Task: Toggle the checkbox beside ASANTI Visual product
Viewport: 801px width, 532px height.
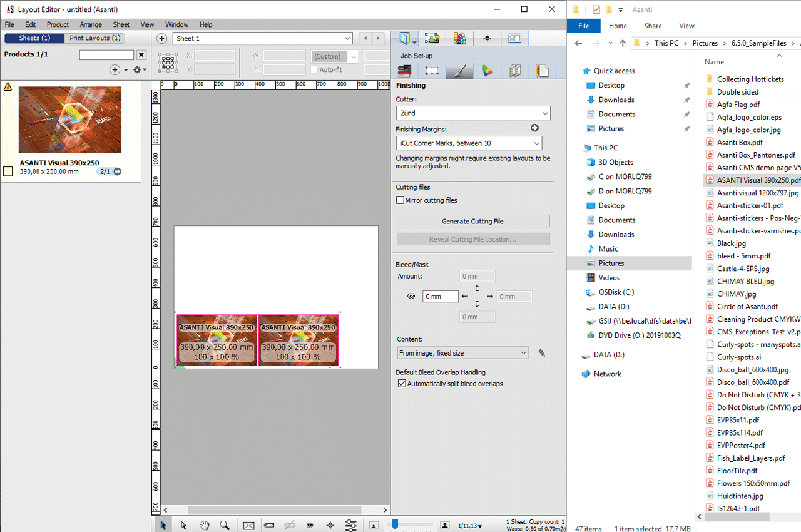Action: pyautogui.click(x=8, y=171)
